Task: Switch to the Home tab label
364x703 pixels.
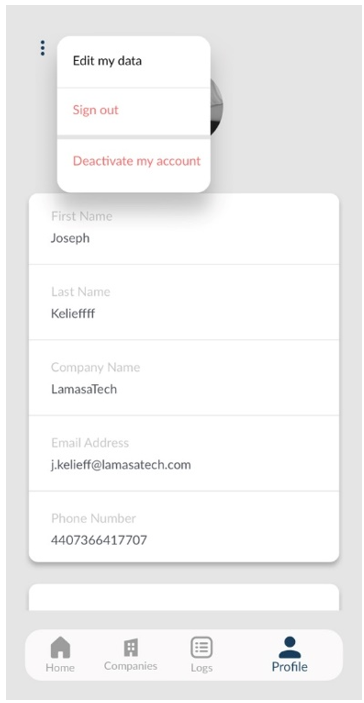Action: click(x=60, y=668)
